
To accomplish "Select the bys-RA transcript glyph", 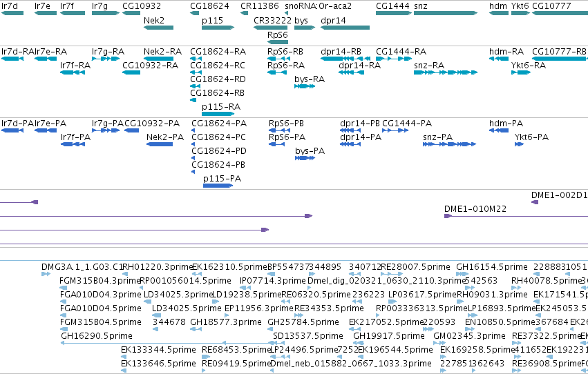I will click(x=305, y=86).
